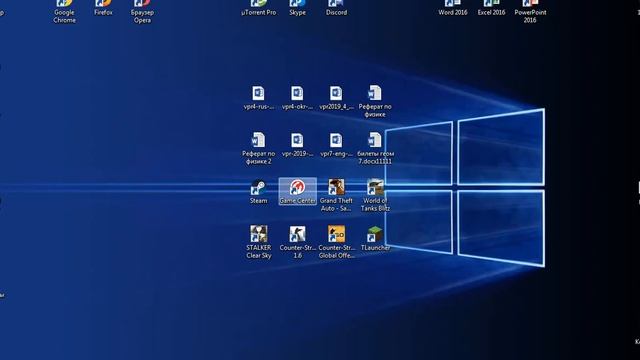The width and height of the screenshot is (640, 360).
Task: Open the Excel 2016 shortcut
Action: click(491, 8)
